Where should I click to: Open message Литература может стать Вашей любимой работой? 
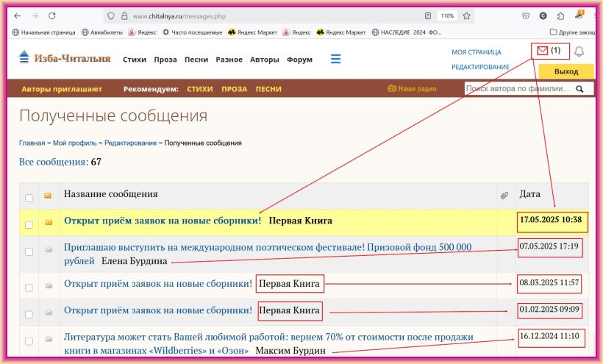pos(268,343)
